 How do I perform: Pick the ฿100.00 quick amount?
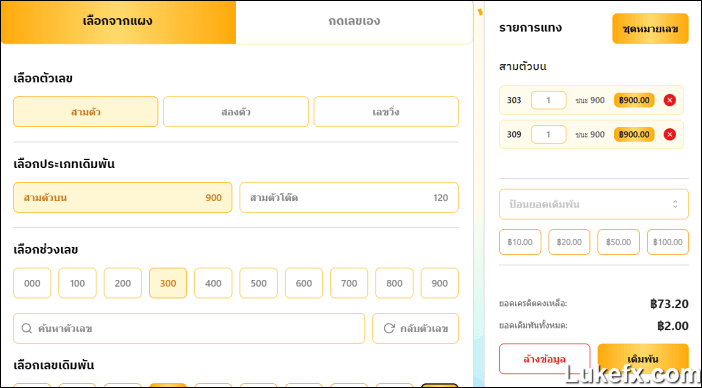point(668,242)
